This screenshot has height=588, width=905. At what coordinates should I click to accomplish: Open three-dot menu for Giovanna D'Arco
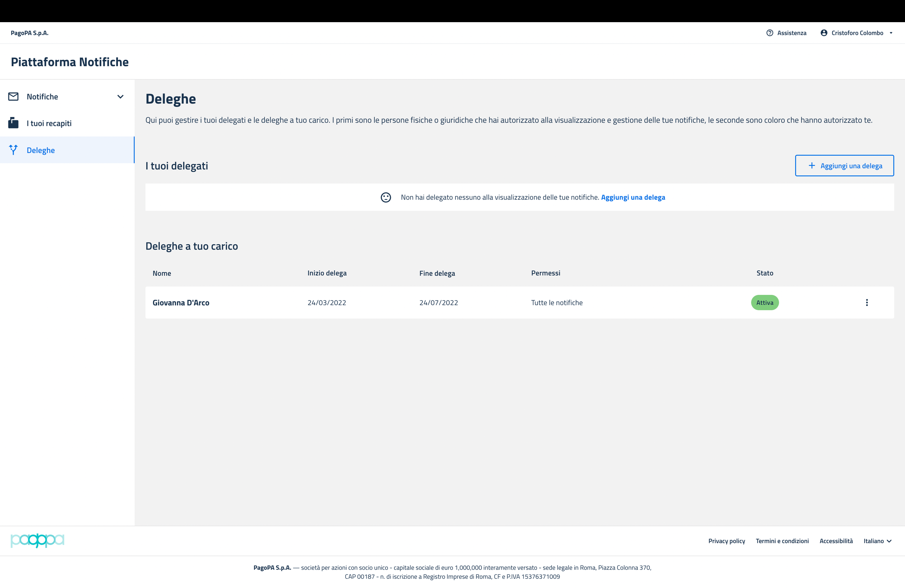click(867, 303)
